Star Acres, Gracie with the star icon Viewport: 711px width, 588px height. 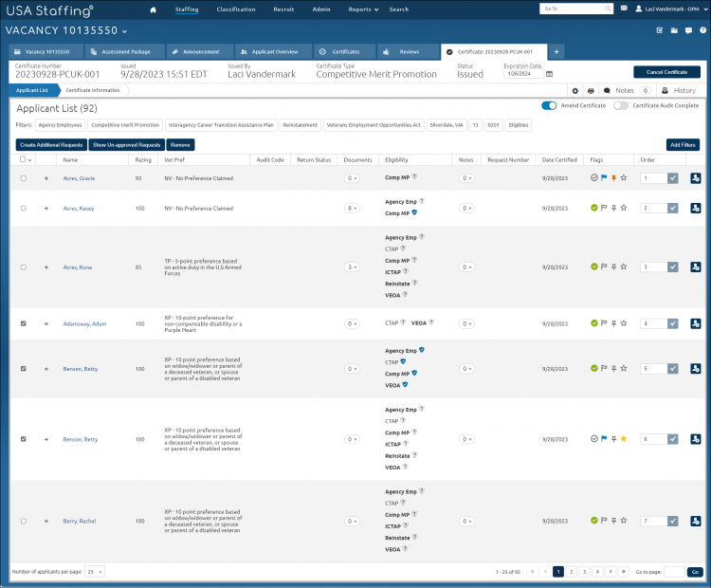(624, 178)
